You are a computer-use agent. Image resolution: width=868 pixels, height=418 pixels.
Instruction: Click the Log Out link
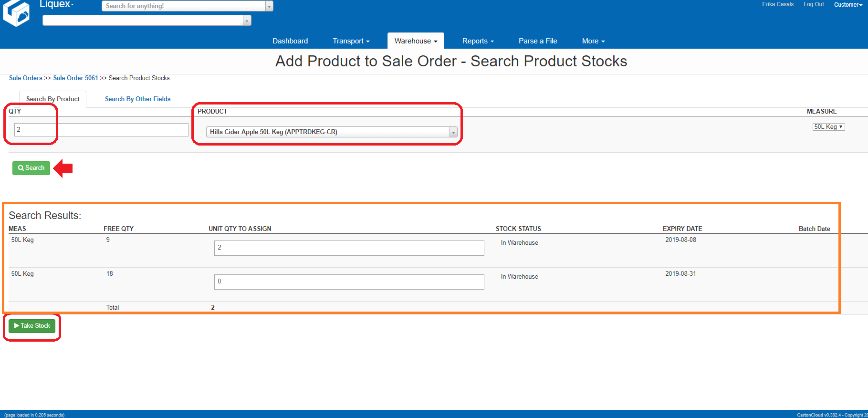(x=814, y=4)
